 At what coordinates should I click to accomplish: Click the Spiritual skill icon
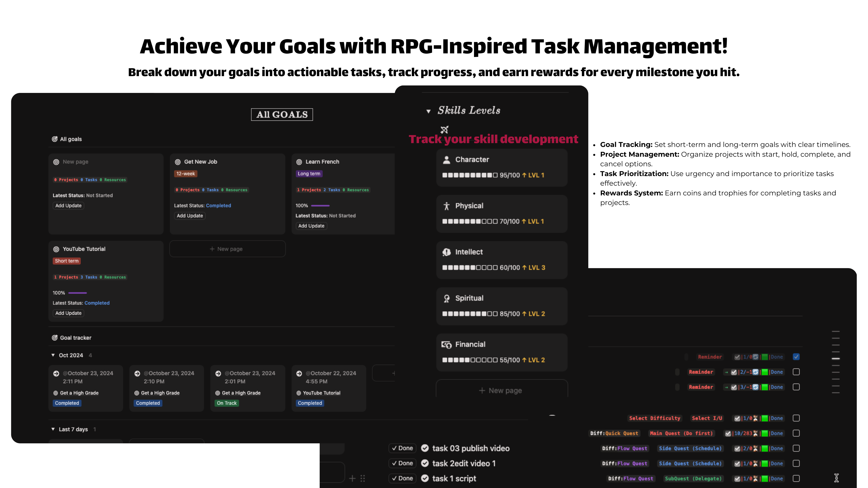click(446, 298)
